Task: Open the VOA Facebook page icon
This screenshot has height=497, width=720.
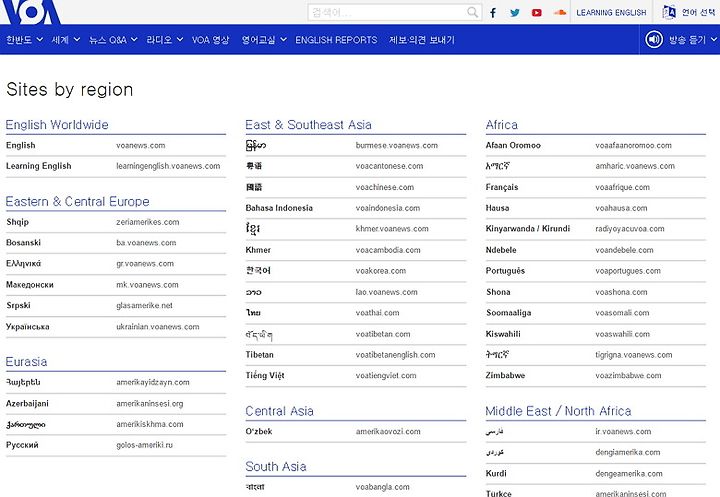Action: click(493, 12)
